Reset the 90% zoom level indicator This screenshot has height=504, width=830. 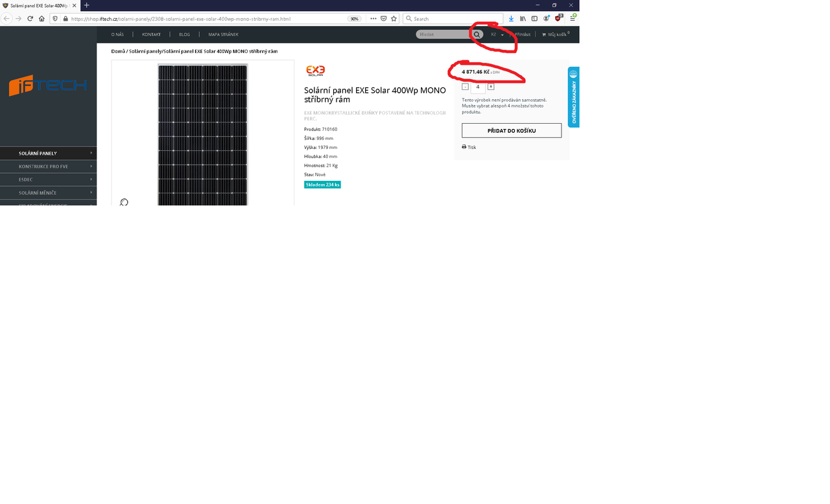(x=355, y=19)
